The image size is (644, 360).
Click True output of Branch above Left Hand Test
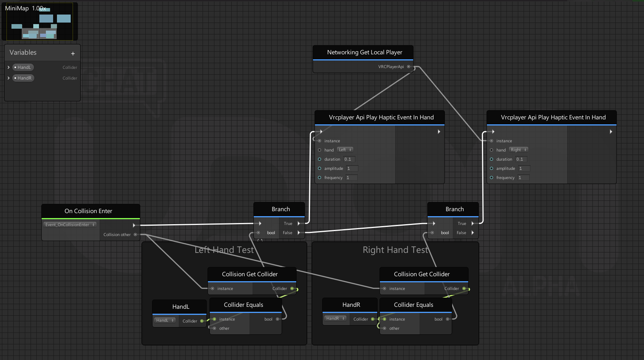(x=299, y=223)
